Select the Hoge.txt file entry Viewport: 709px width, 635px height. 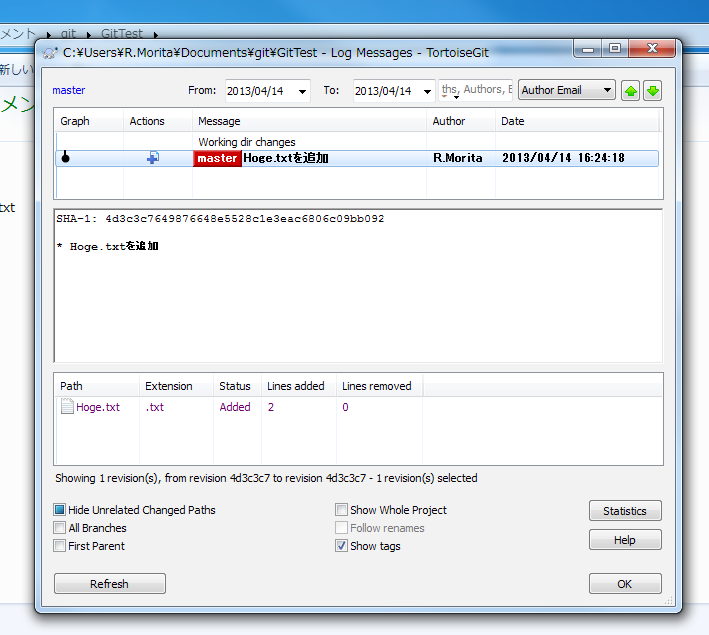click(x=98, y=407)
